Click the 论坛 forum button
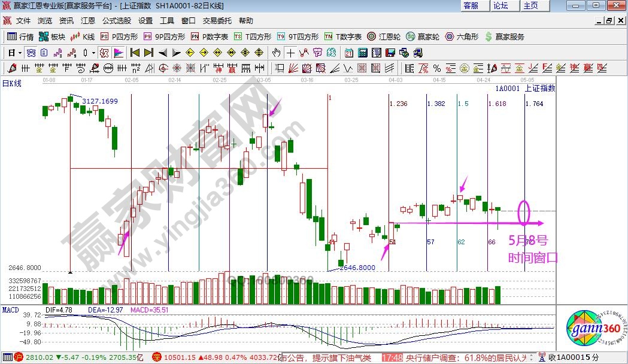 coord(500,5)
